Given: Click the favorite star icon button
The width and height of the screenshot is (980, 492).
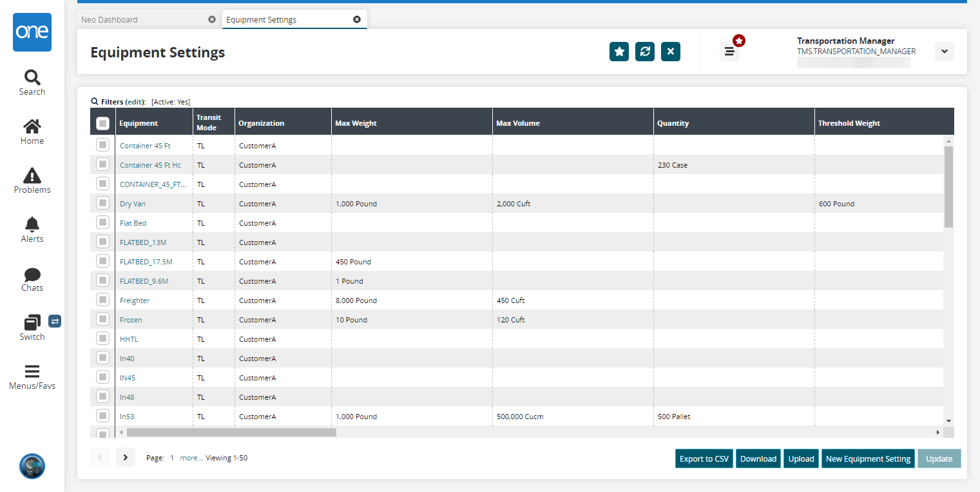Looking at the screenshot, I should [x=619, y=52].
